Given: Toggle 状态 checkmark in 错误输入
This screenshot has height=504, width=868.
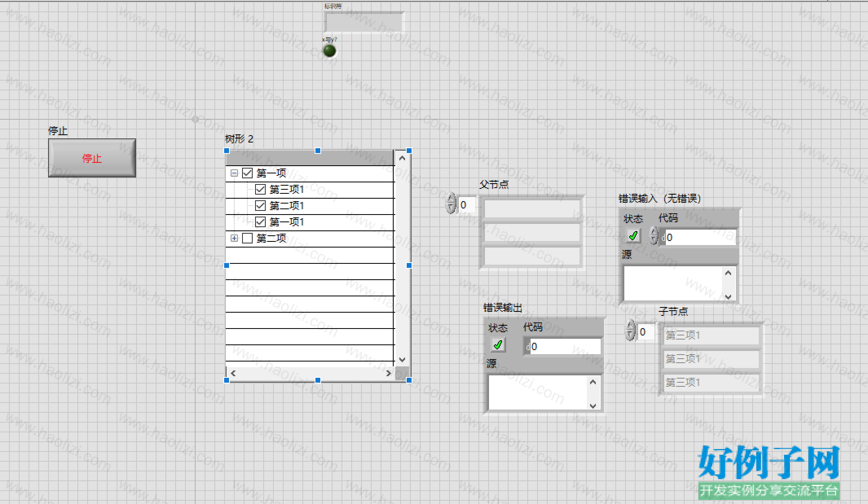Looking at the screenshot, I should tap(633, 236).
